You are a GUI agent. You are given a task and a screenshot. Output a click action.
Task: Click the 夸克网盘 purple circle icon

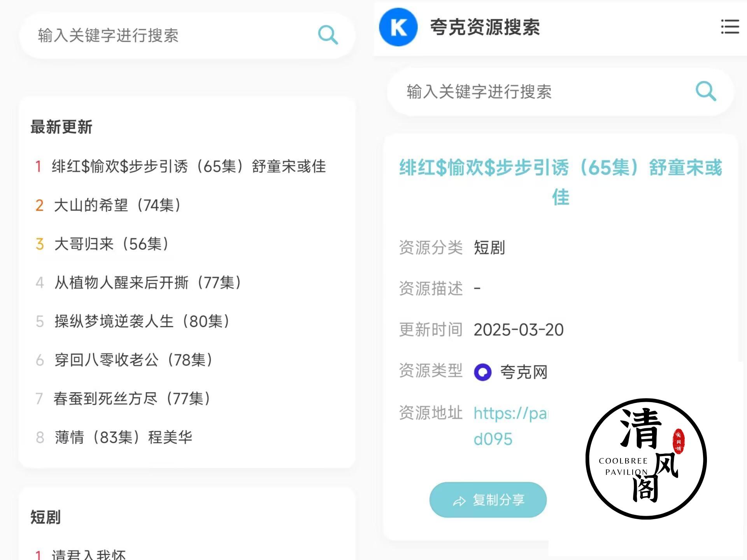point(482,372)
